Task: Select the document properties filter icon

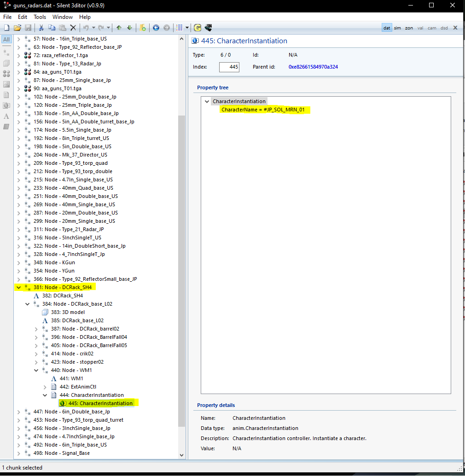Action: click(x=6, y=95)
